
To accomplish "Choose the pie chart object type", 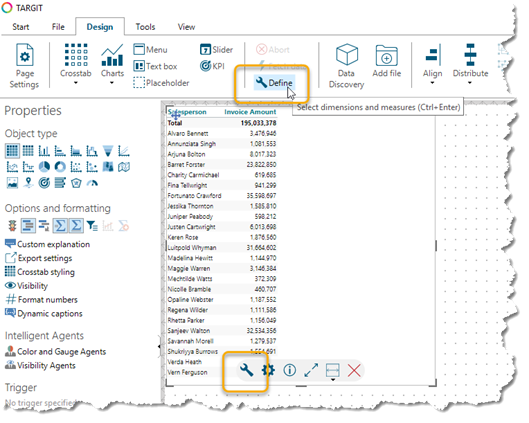I will [x=44, y=167].
